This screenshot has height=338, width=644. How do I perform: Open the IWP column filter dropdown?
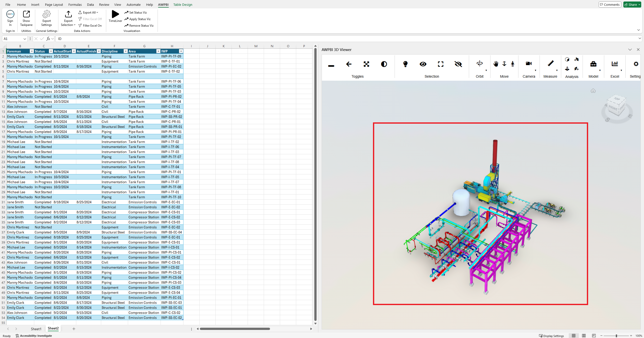click(x=181, y=51)
